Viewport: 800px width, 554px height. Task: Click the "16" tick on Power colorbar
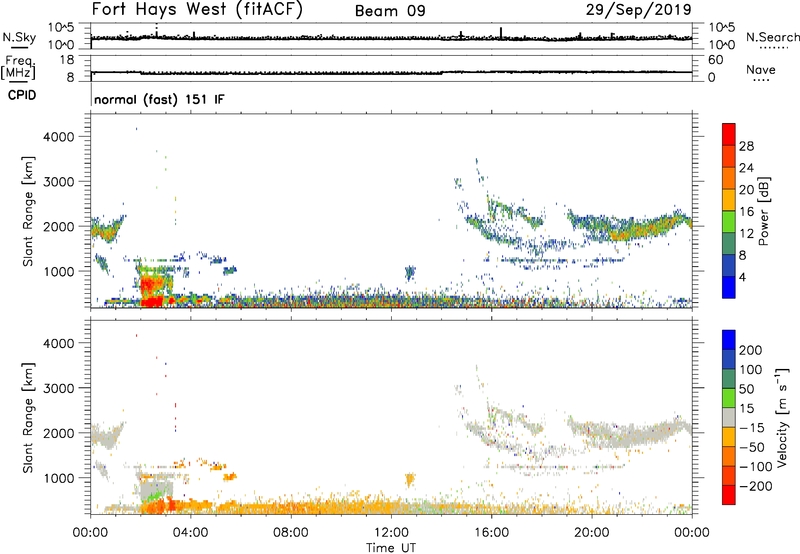click(746, 212)
